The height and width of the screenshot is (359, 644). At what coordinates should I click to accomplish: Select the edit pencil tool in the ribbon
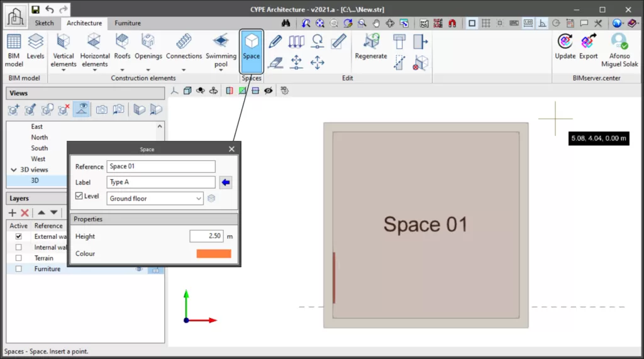coord(275,42)
